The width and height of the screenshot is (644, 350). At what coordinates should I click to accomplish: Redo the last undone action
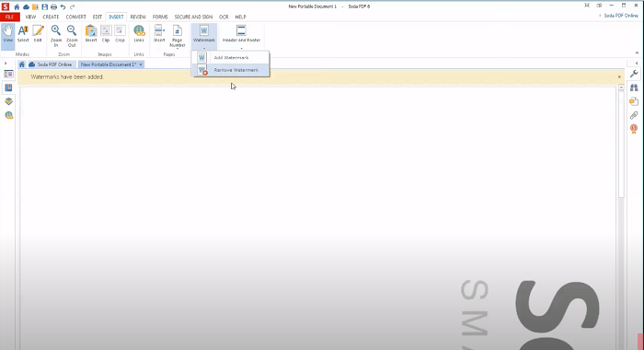[73, 6]
